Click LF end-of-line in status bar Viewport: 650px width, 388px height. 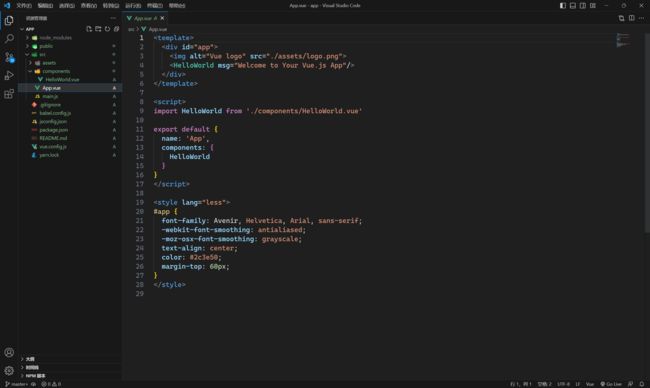[577, 384]
